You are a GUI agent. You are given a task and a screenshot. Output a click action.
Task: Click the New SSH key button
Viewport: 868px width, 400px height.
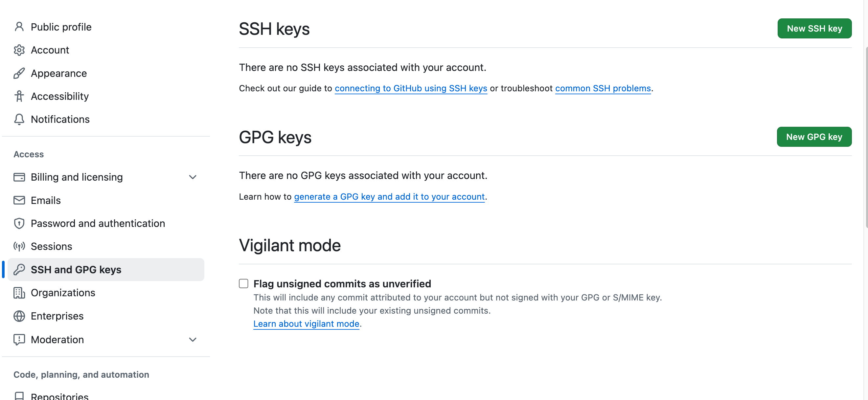click(814, 28)
